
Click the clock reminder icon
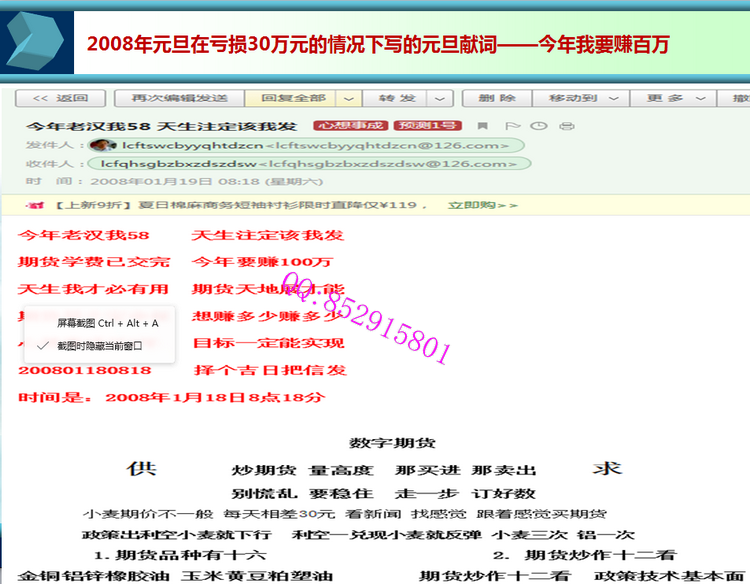[x=539, y=126]
